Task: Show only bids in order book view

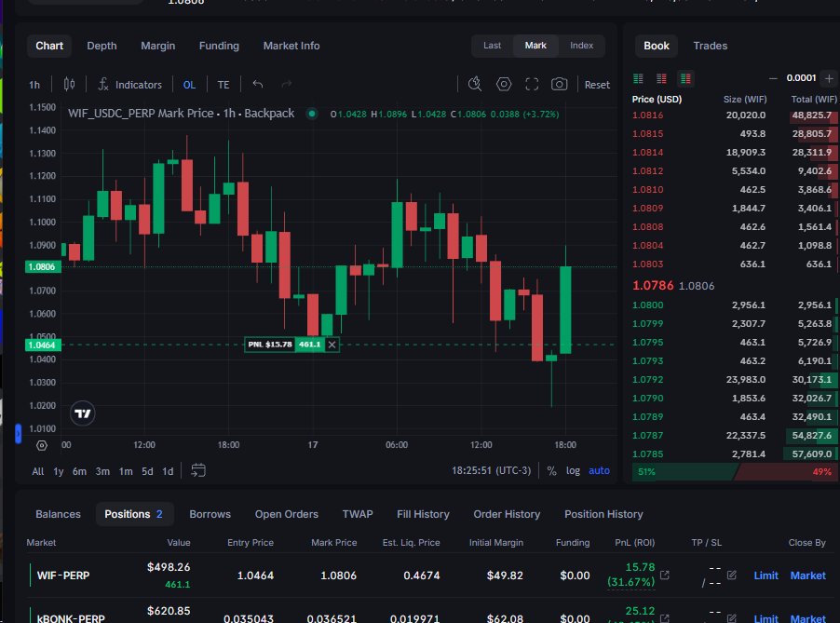Action: 638,79
